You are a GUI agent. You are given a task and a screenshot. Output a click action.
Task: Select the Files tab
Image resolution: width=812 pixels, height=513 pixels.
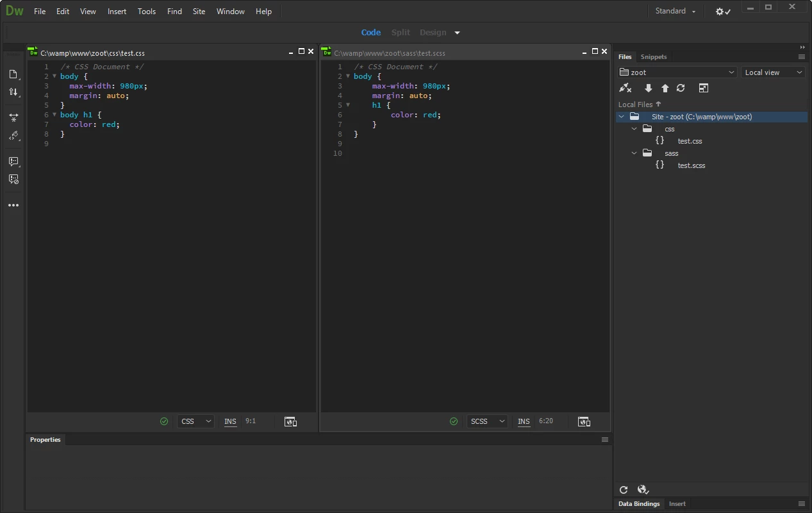[625, 56]
